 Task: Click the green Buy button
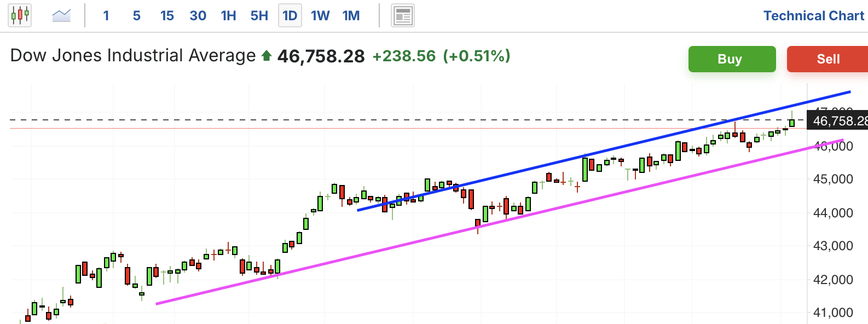click(x=732, y=59)
